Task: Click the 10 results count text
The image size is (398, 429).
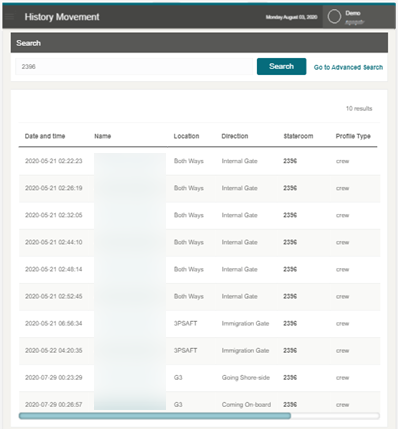Action: tap(359, 108)
